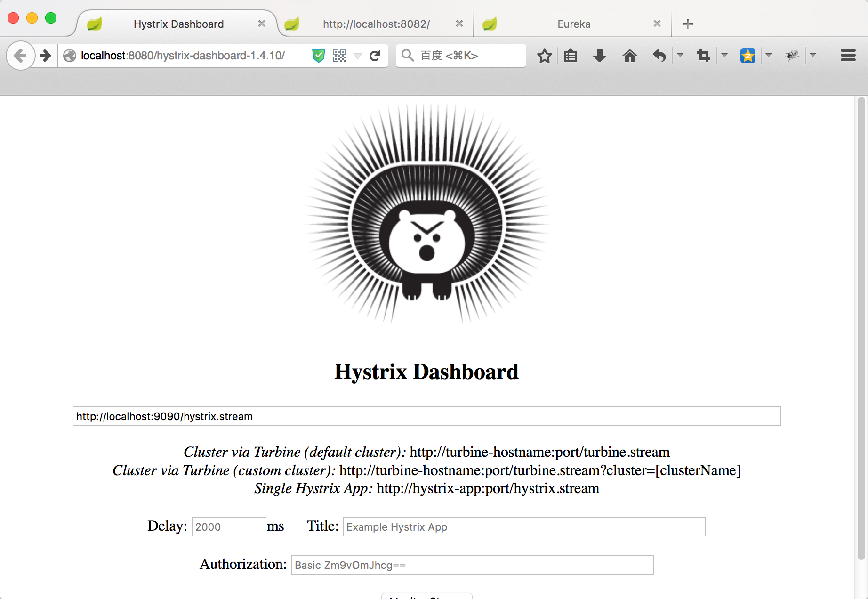The image size is (868, 599).
Task: Click 'Single Hystrix App:' text
Action: [313, 488]
